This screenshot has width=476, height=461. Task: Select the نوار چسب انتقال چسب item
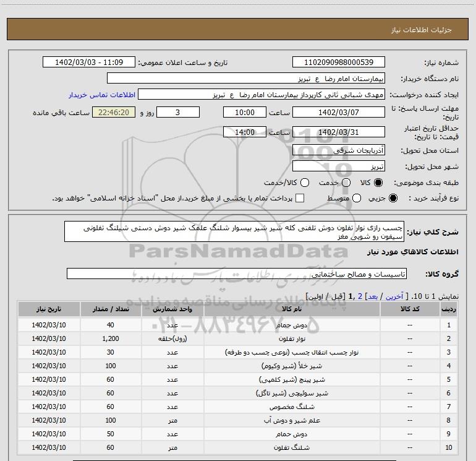point(292,352)
